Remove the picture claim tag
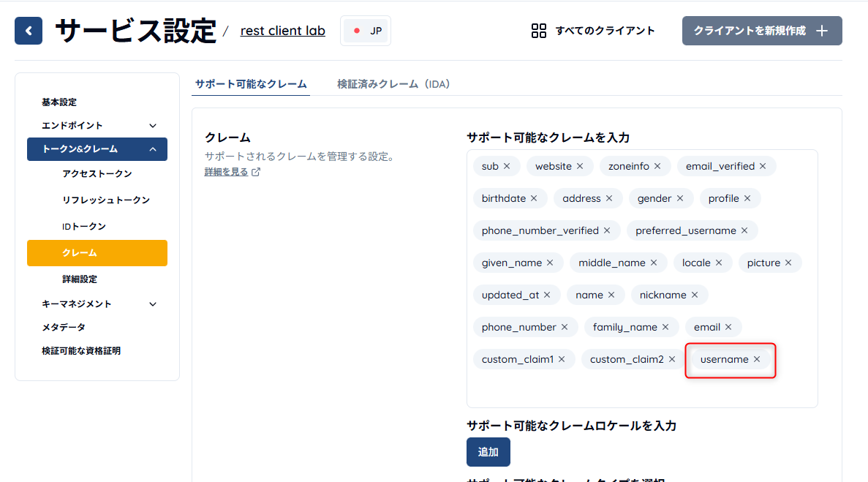 pyautogui.click(x=788, y=263)
